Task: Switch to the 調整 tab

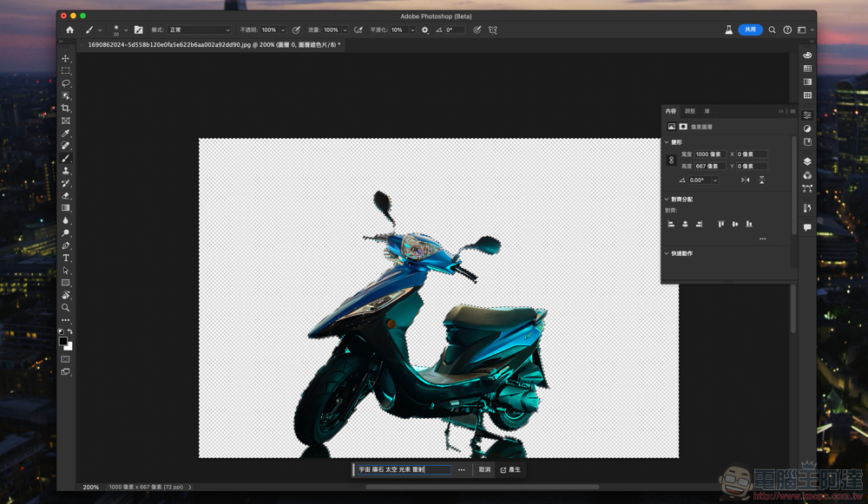Action: 690,111
